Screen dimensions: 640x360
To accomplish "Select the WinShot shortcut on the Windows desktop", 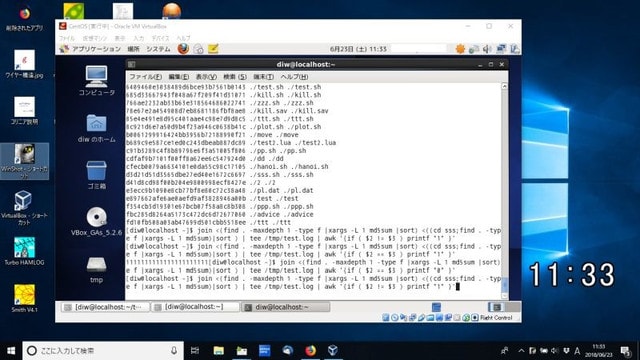I will pos(24,161).
